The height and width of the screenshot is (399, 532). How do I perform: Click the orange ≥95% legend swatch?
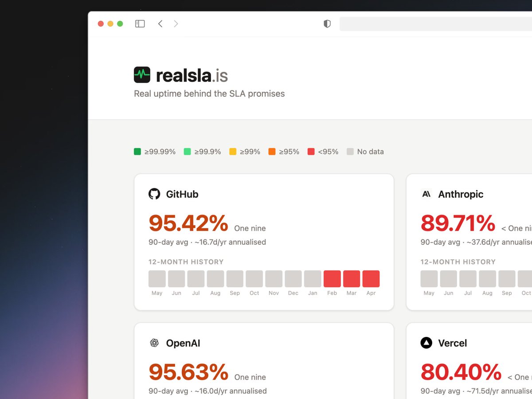click(x=272, y=152)
